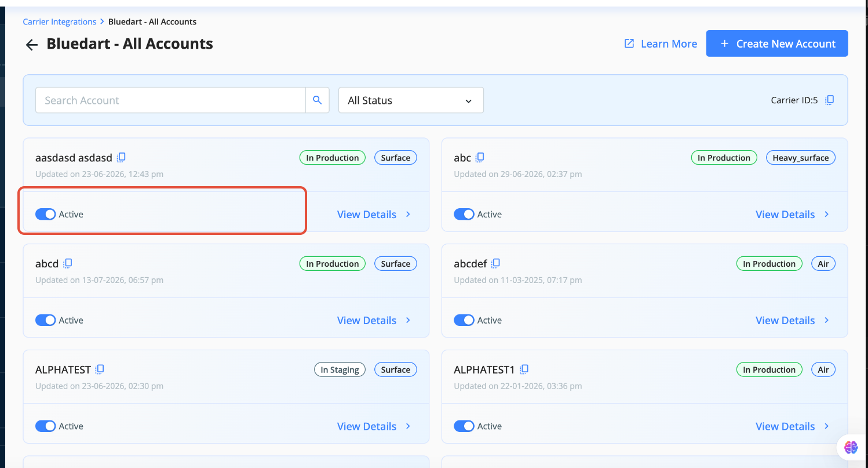868x468 pixels.
Task: Click Updated on 29-06-2026, 02:37 pm text
Action: coord(518,174)
